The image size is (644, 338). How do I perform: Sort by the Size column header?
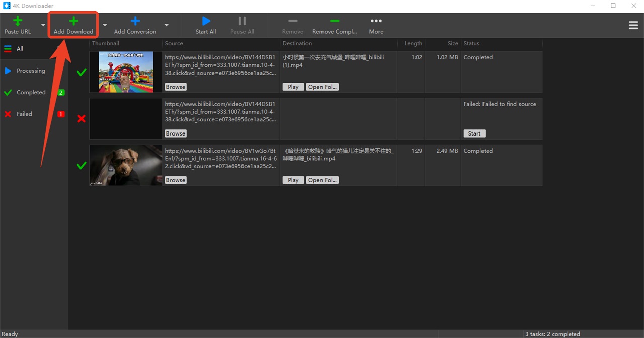[443, 43]
